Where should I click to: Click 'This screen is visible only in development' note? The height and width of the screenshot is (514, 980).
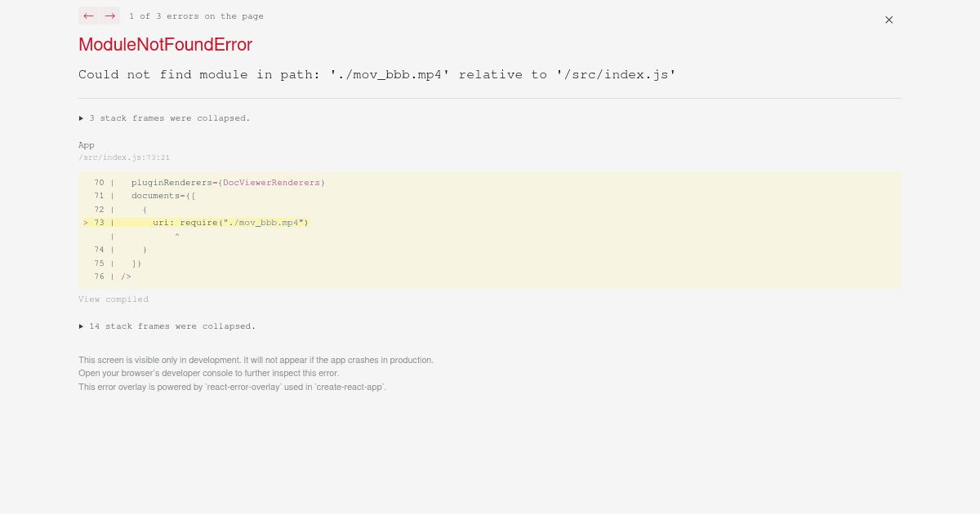pos(256,360)
